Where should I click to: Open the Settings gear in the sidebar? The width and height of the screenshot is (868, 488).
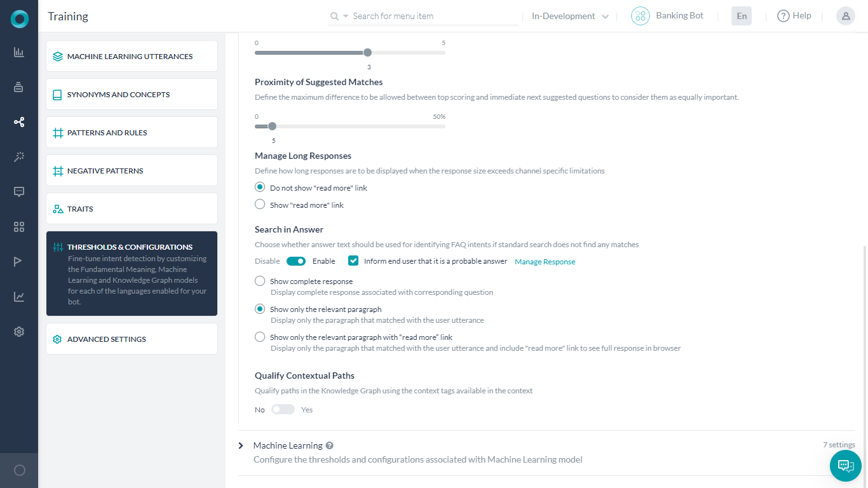(18, 331)
